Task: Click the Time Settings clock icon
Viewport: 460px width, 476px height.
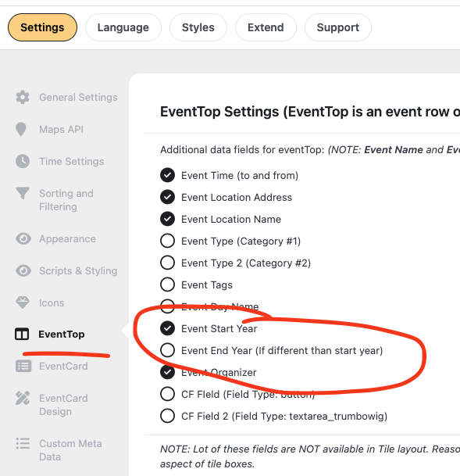Action: [x=23, y=161]
